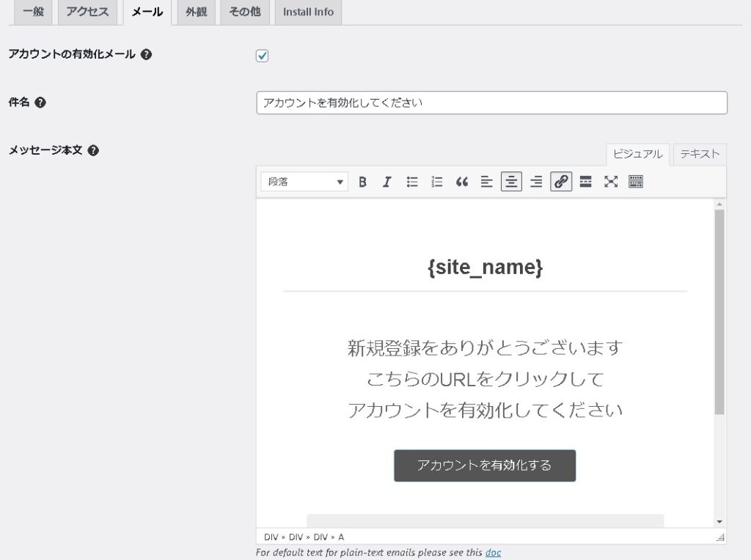751x560 pixels.
Task: Toggle the toolbar kitchen sink icon
Action: tap(636, 182)
